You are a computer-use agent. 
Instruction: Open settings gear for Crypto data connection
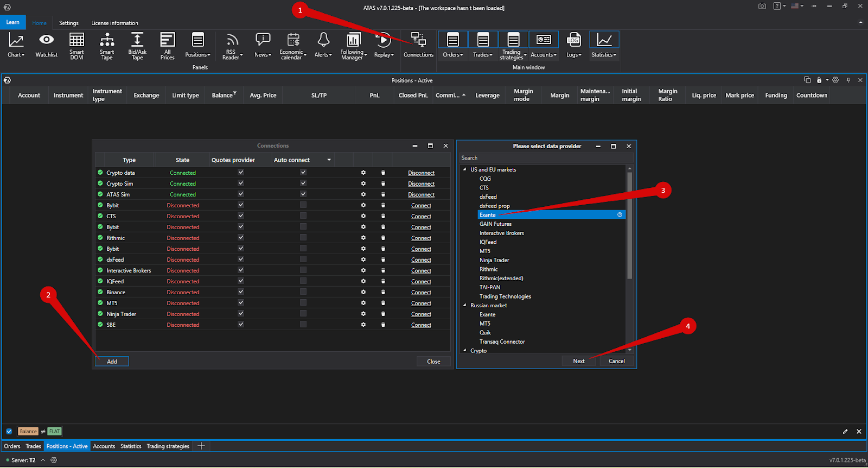pyautogui.click(x=363, y=173)
